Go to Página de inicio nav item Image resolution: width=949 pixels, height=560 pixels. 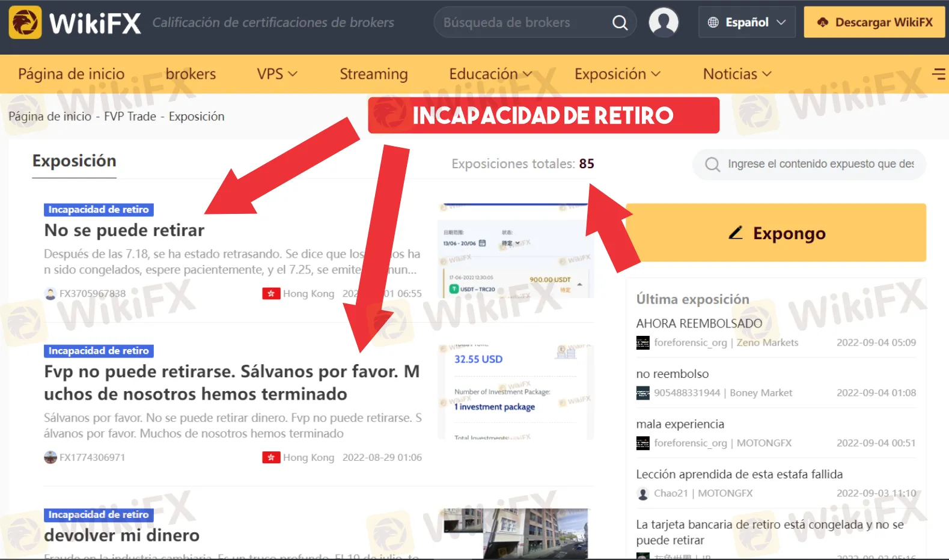(72, 74)
